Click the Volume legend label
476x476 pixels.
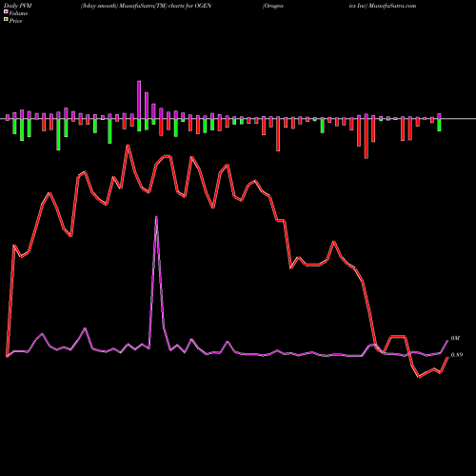(x=18, y=13)
